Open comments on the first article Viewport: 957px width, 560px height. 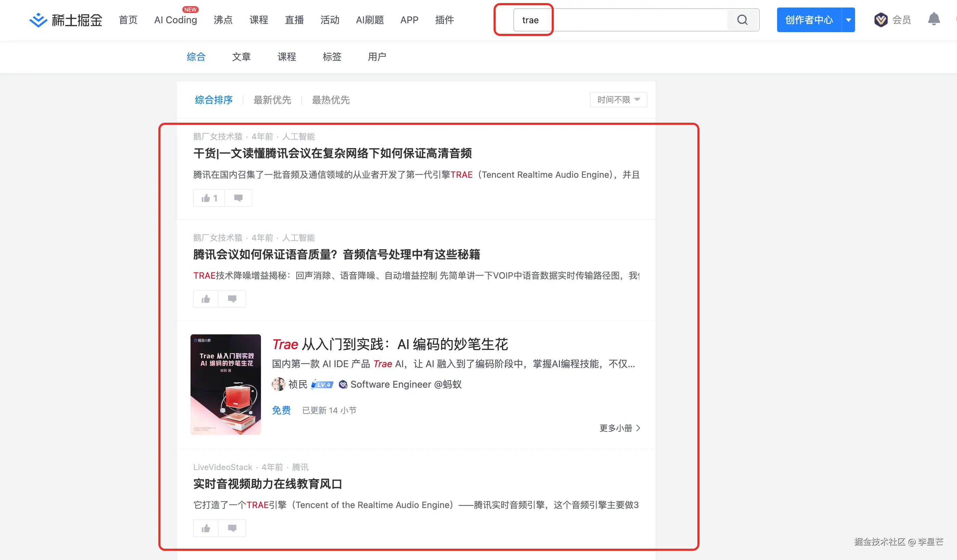click(x=238, y=198)
